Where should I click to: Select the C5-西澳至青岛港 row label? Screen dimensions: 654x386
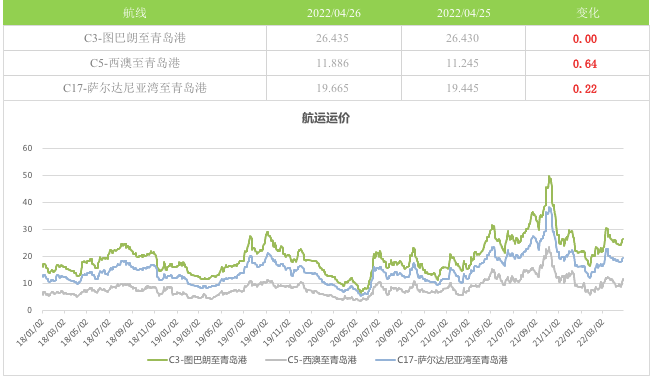tap(135, 63)
